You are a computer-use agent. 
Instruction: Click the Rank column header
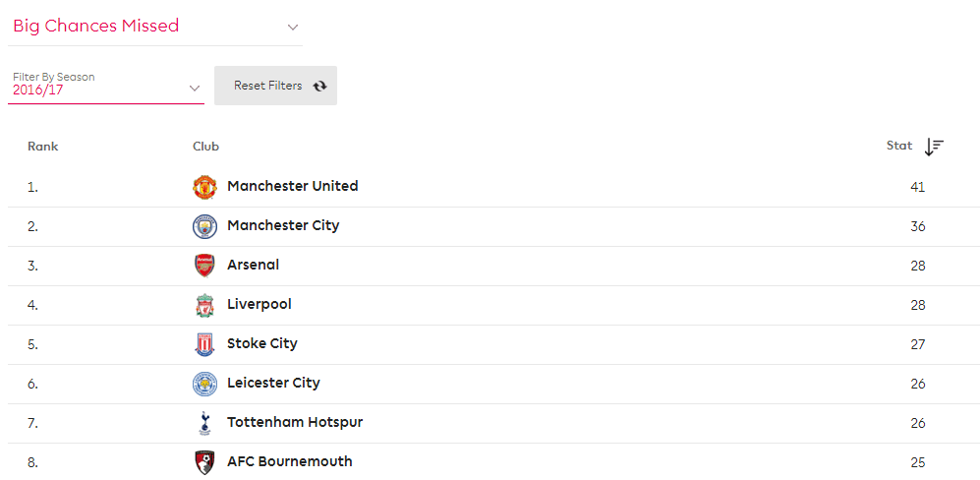42,147
